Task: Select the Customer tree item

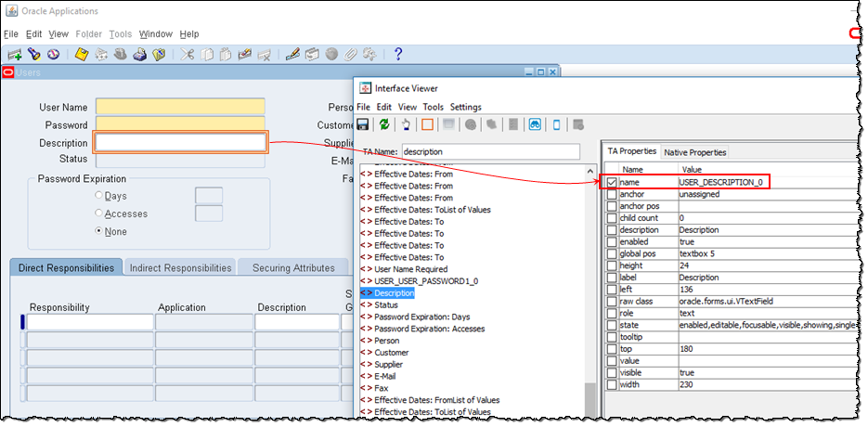Action: click(x=384, y=352)
